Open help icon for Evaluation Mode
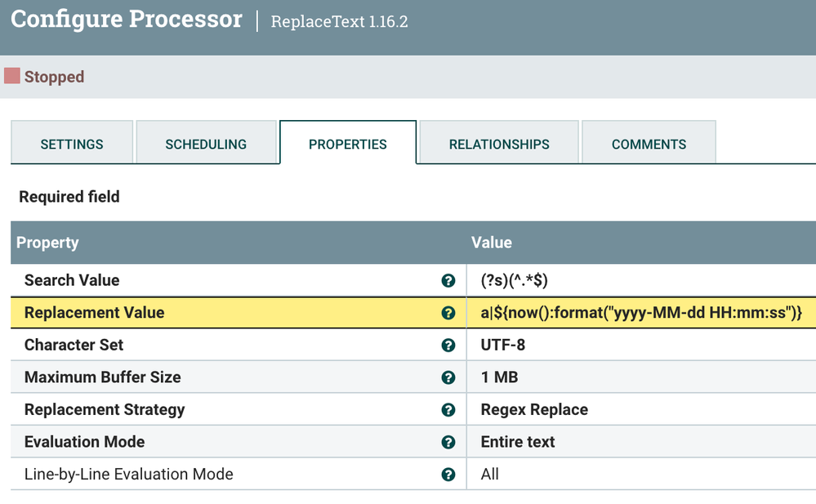The width and height of the screenshot is (816, 504). pyautogui.click(x=448, y=442)
